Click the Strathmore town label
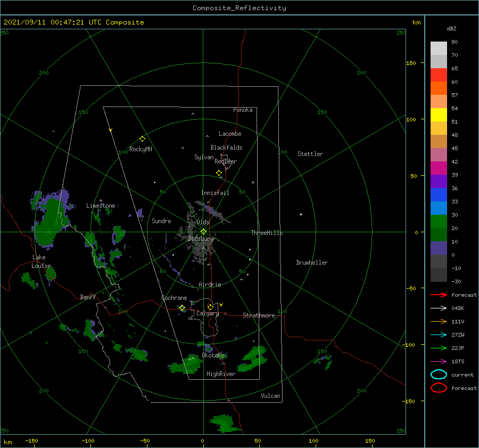This screenshot has width=479, height=448. click(259, 315)
